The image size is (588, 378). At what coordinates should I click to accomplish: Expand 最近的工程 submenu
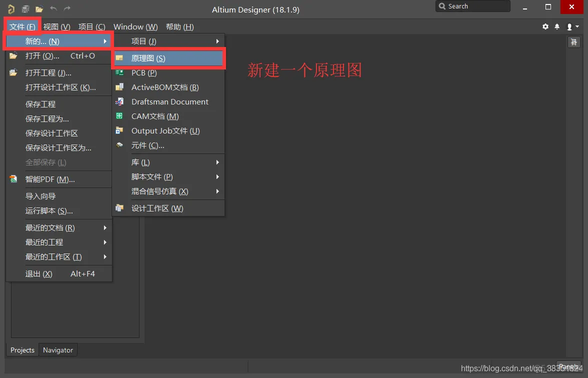pos(59,242)
